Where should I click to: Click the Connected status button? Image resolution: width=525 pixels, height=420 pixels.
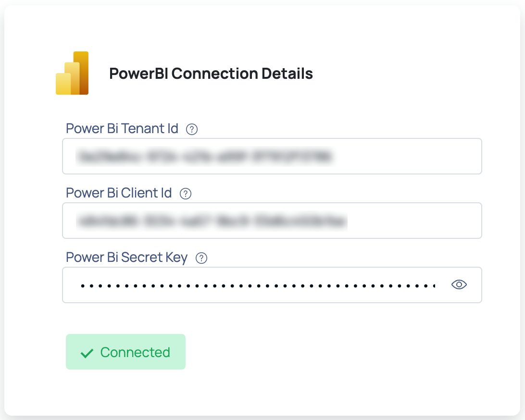click(x=125, y=352)
